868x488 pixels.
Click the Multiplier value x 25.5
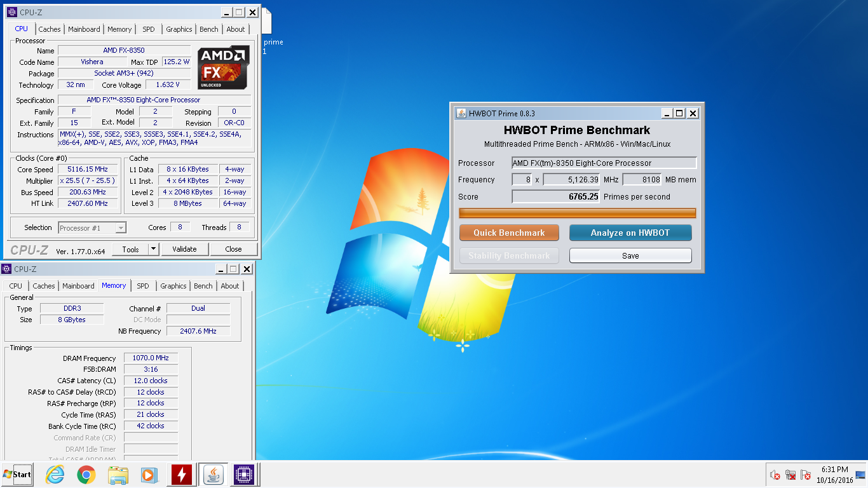point(88,180)
